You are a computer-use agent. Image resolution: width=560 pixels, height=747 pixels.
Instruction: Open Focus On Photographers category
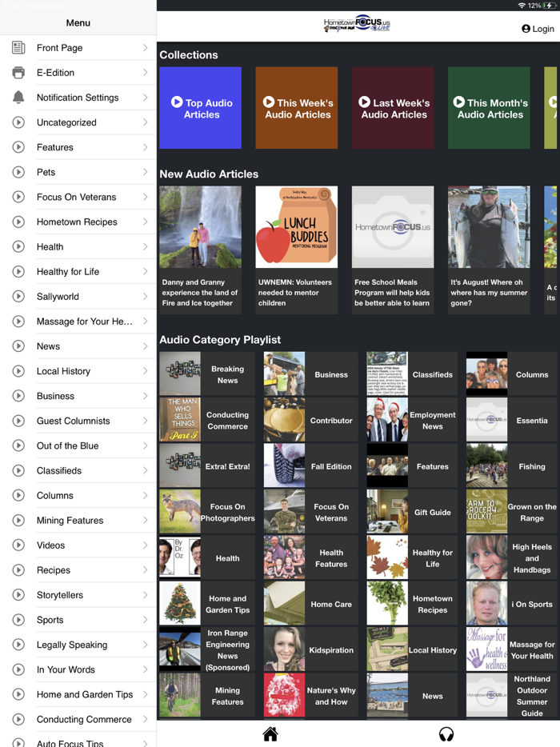(x=207, y=512)
